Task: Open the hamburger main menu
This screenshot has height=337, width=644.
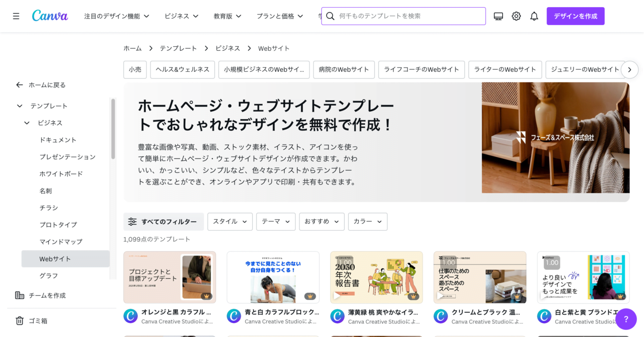Action: (x=16, y=16)
